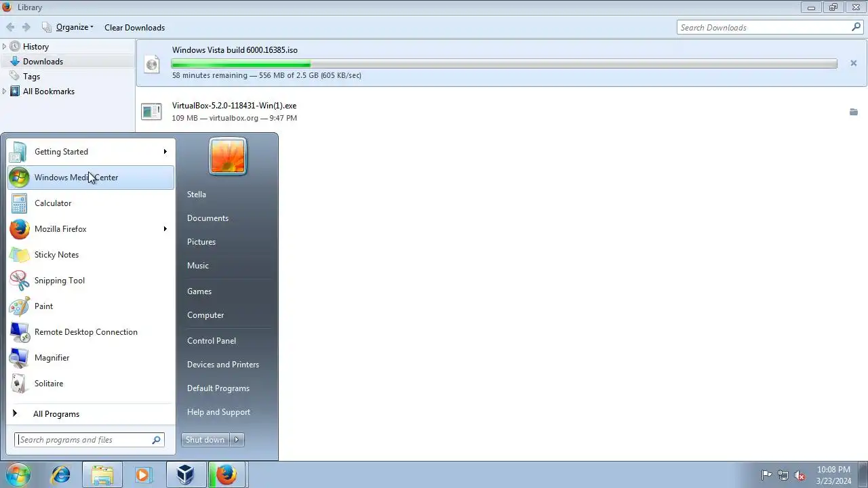Launch Windows Media Center
This screenshot has width=868, height=488.
click(x=90, y=178)
